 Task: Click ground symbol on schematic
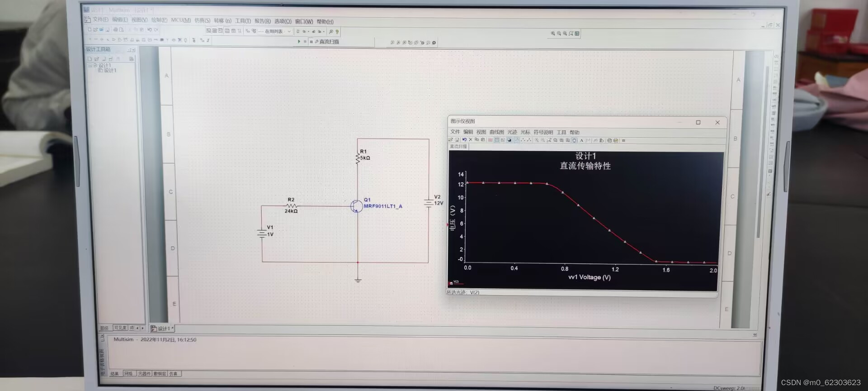click(x=358, y=280)
